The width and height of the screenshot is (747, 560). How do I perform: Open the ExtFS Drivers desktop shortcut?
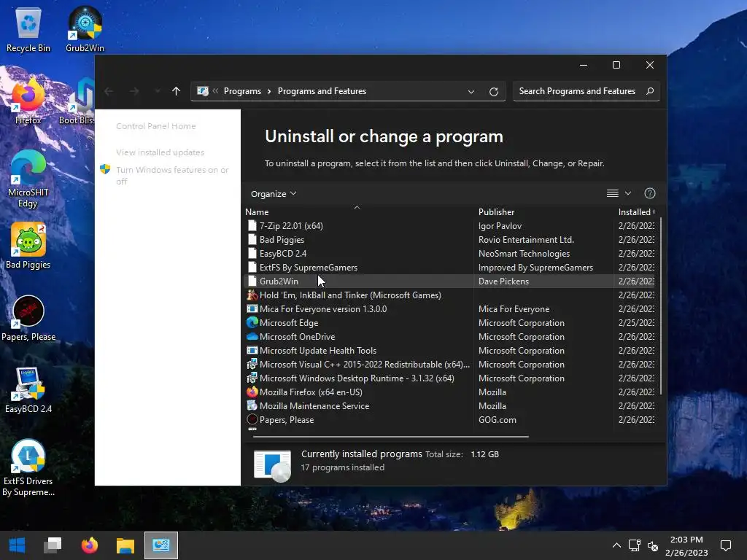click(28, 468)
